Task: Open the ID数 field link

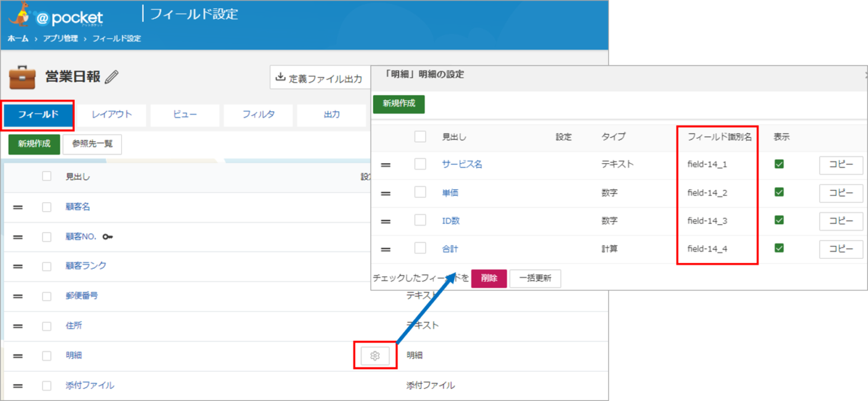Action: 451,221
